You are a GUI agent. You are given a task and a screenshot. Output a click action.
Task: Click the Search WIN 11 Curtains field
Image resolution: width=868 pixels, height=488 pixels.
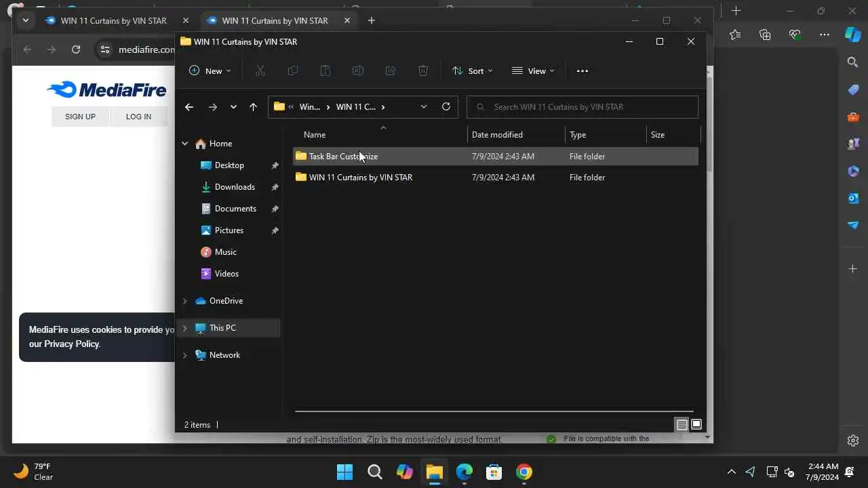click(x=583, y=107)
